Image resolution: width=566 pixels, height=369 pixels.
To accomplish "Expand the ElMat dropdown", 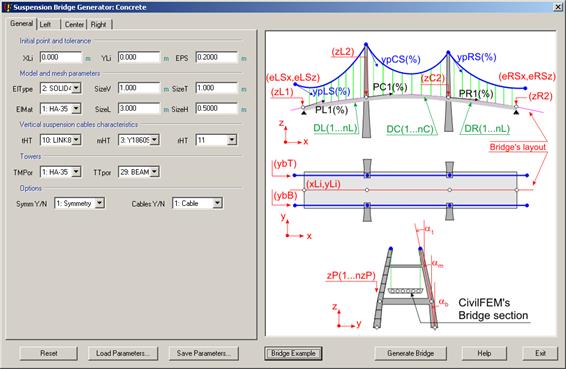I will click(76, 109).
